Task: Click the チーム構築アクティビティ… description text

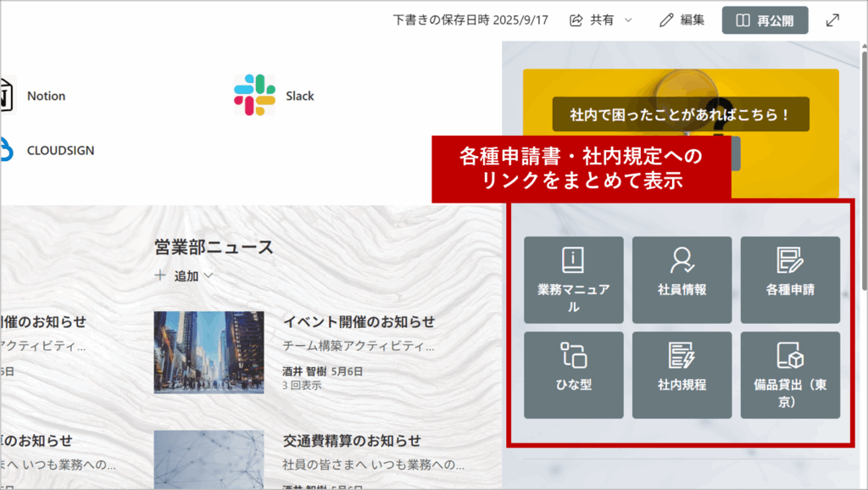Action: pos(359,346)
